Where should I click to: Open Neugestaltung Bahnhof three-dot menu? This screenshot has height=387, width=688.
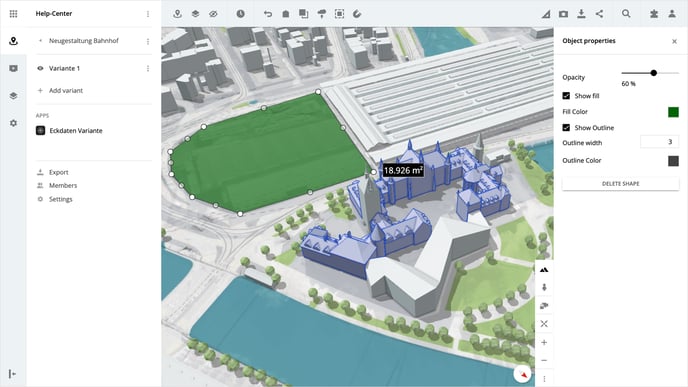[x=148, y=41]
